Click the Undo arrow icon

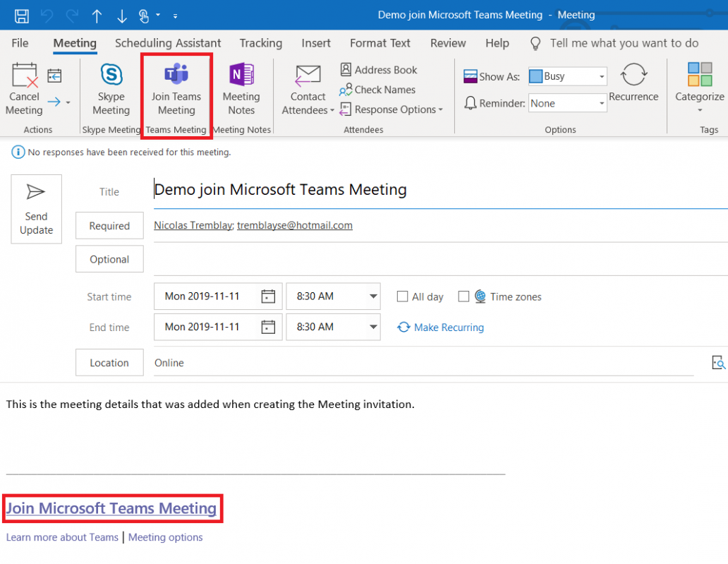tap(47, 16)
